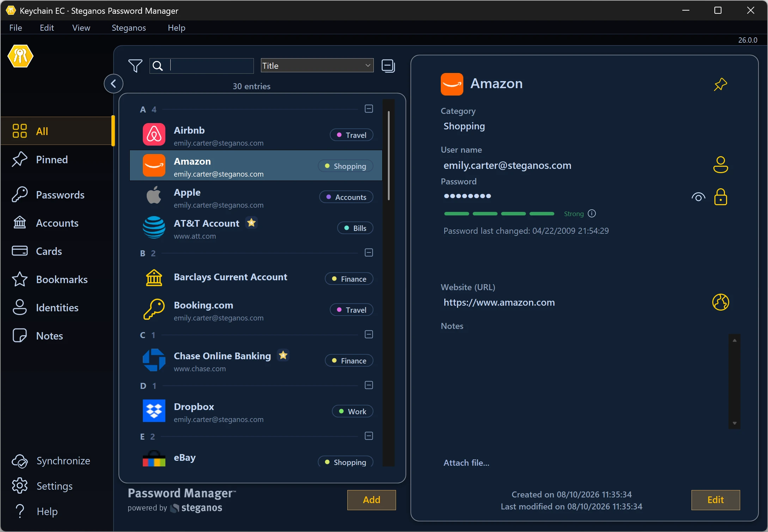Click the Travel tag on Airbnb
Viewport: 768px width, 532px height.
point(352,135)
